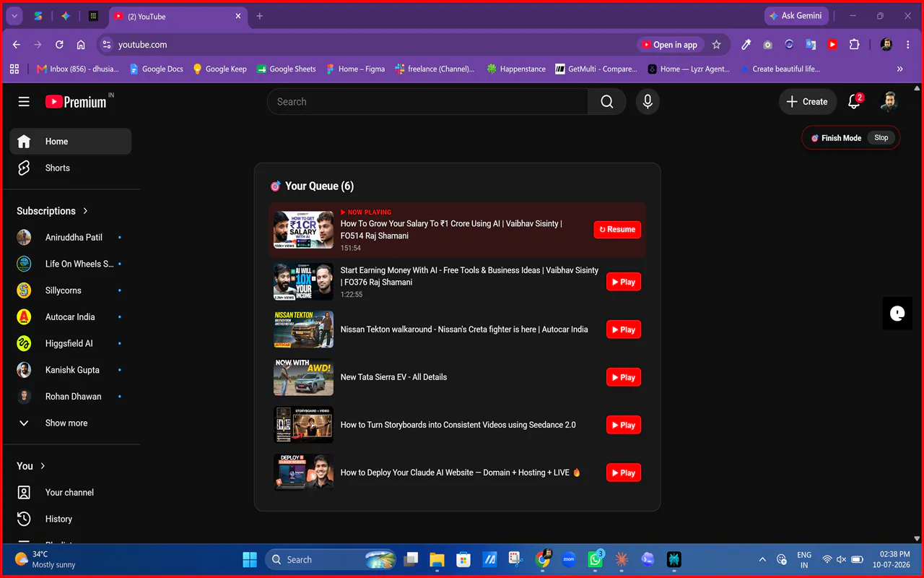The image size is (924, 578).
Task: Play the Deploy Claude AI Website video
Action: [x=624, y=473]
